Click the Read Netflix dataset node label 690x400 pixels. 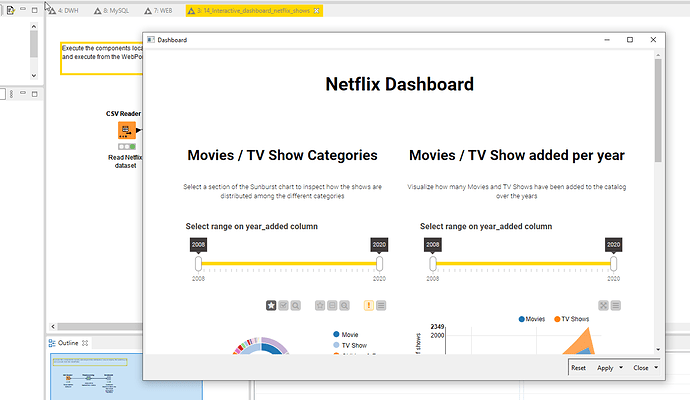click(x=125, y=161)
